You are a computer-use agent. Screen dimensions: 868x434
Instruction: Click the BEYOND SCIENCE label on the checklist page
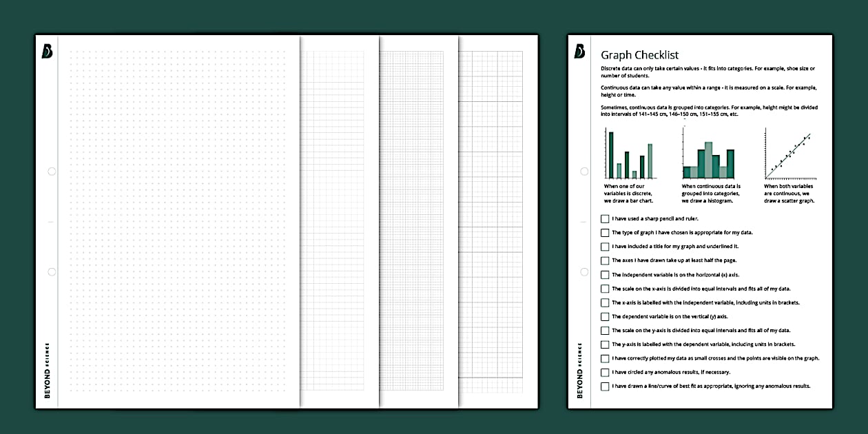pyautogui.click(x=579, y=369)
